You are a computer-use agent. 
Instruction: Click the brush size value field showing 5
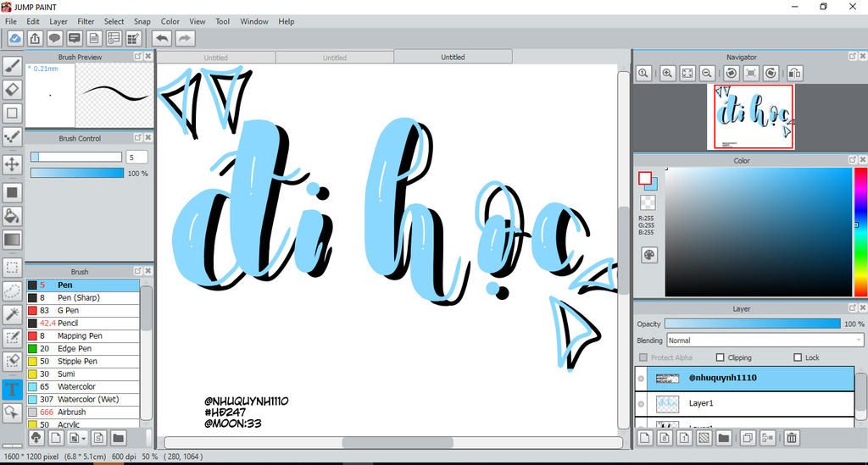click(136, 157)
